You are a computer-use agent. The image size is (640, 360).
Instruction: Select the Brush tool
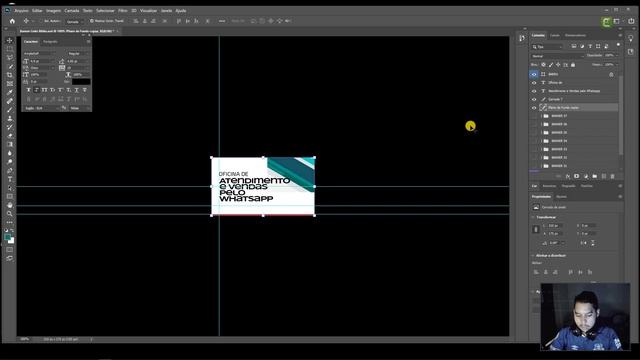pos(10,110)
